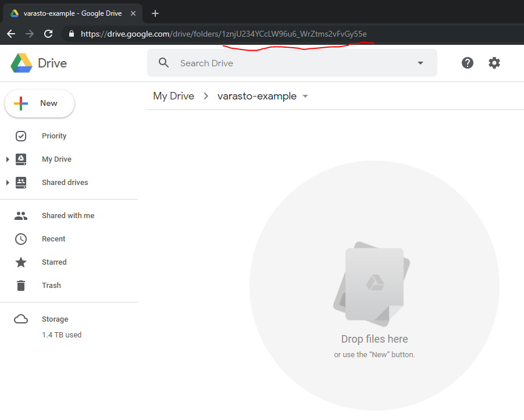Open the Starred files view
The height and width of the screenshot is (420, 524).
(x=54, y=262)
